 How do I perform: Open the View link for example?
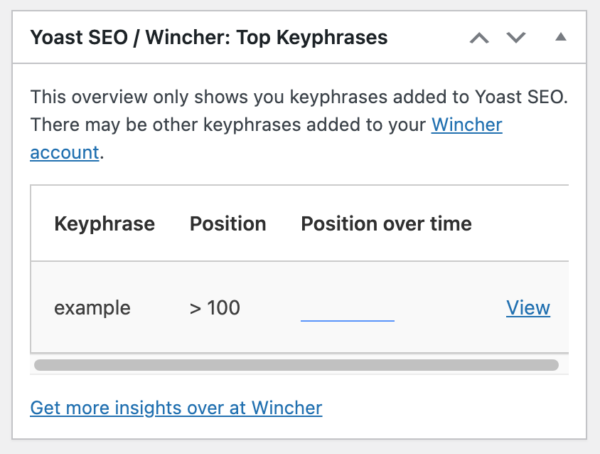[x=528, y=308]
